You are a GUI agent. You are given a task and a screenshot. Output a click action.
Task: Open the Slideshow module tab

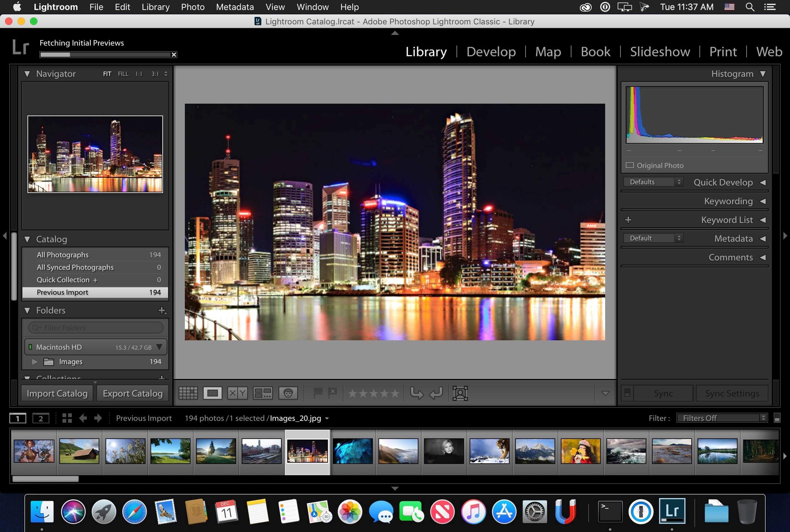661,52
